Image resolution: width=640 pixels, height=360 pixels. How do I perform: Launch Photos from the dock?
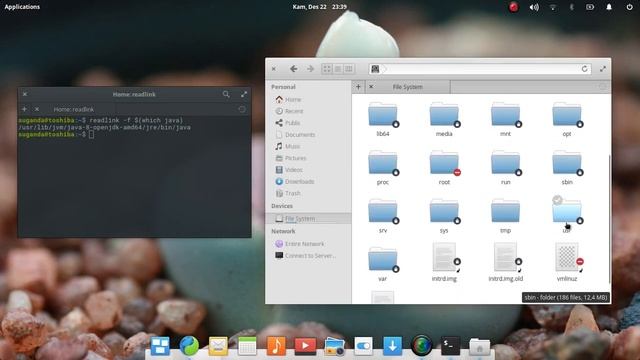(334, 346)
